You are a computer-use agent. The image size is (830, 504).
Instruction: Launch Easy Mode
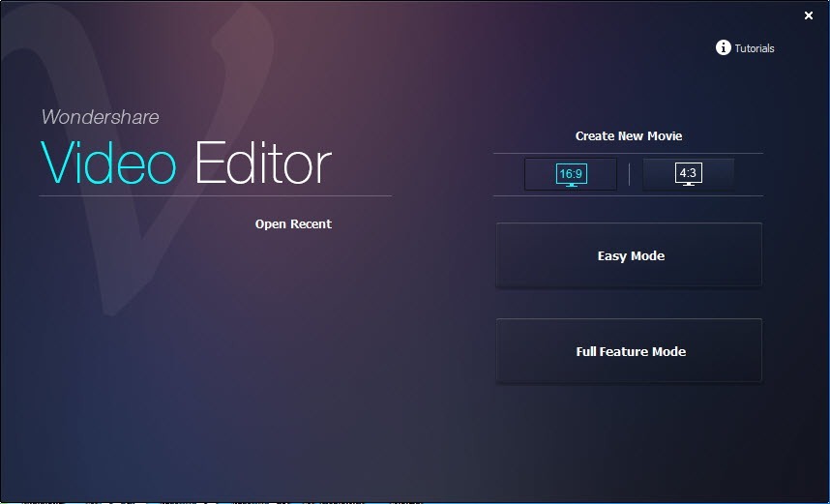click(629, 256)
